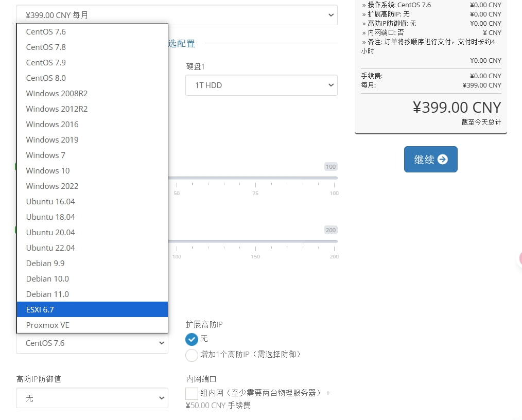Select Debian 9.9 option
The image size is (522, 420).
point(92,263)
